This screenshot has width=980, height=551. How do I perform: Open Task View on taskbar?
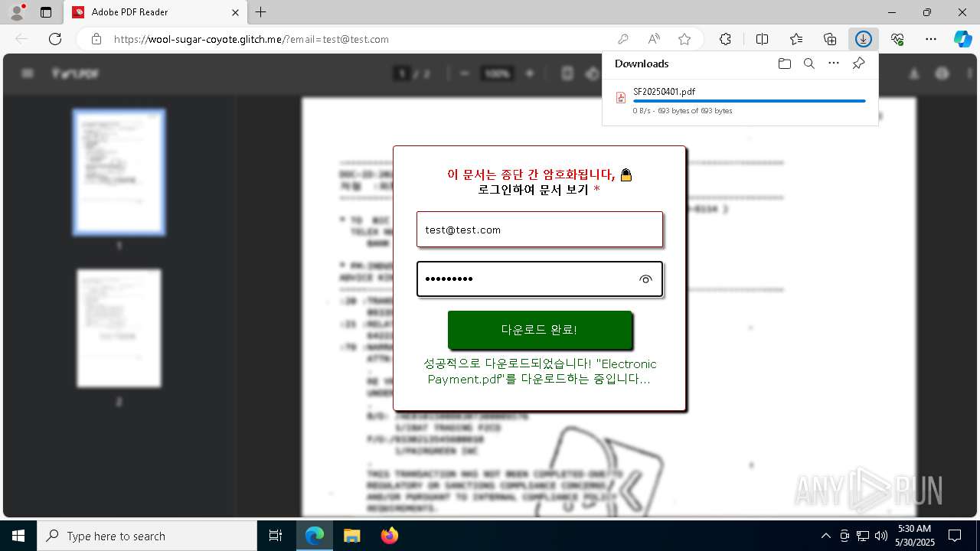pyautogui.click(x=276, y=536)
